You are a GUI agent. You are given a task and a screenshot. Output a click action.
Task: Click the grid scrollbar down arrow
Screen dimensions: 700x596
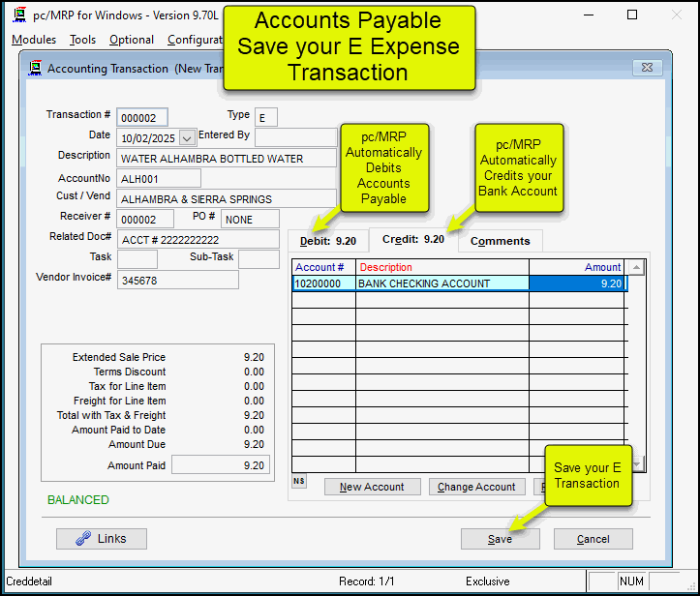point(635,466)
